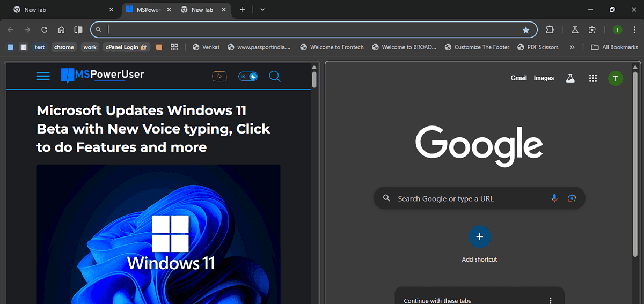
Task: Open the MSPowerUser hamburger menu
Action: tap(43, 76)
